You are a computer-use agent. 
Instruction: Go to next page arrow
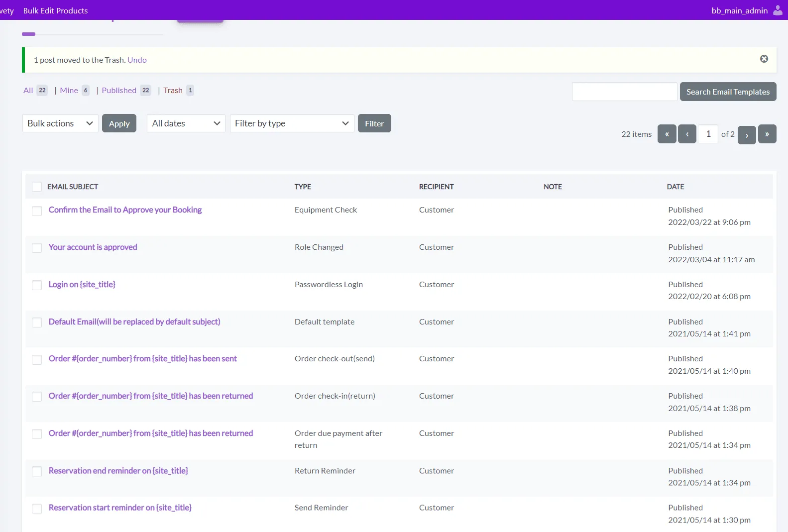point(747,134)
